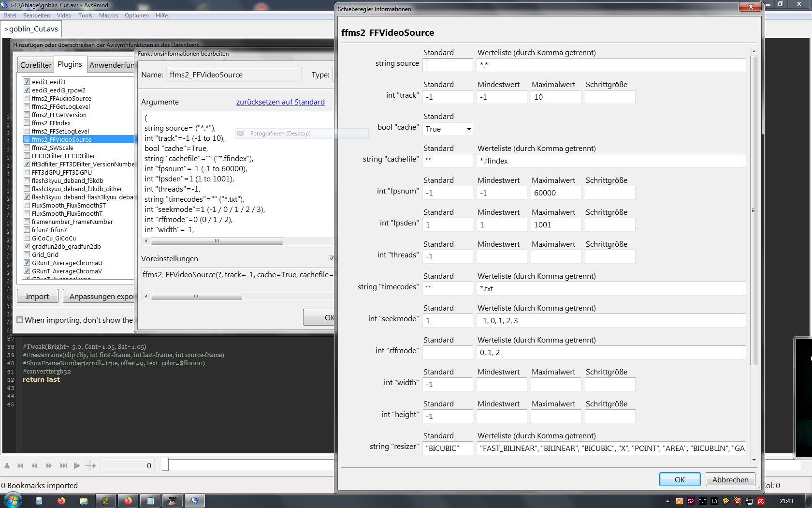
Task: Switch to the Corefilter tab
Action: pos(36,65)
